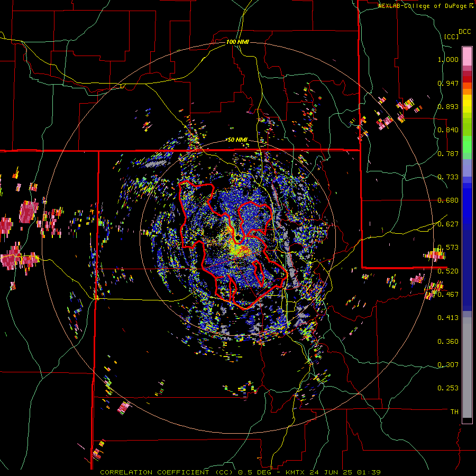Viewport: 476px width, 476px height.
Task: Click the radar site center black dot
Action: pos(237,237)
